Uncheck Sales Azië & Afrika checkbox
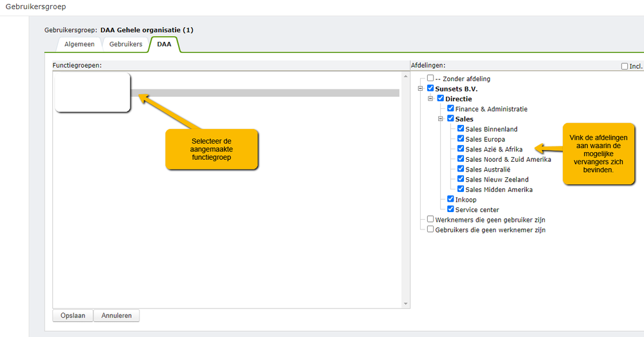The height and width of the screenshot is (337, 644). (x=460, y=149)
